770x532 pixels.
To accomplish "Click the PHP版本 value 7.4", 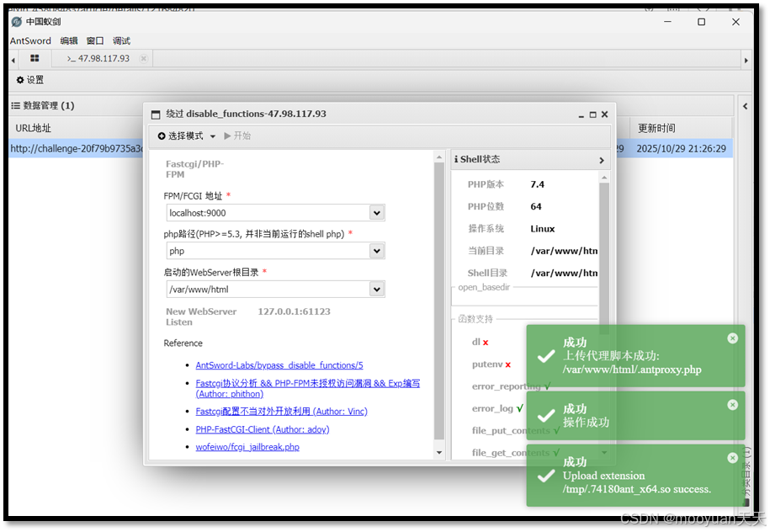I will click(x=537, y=184).
